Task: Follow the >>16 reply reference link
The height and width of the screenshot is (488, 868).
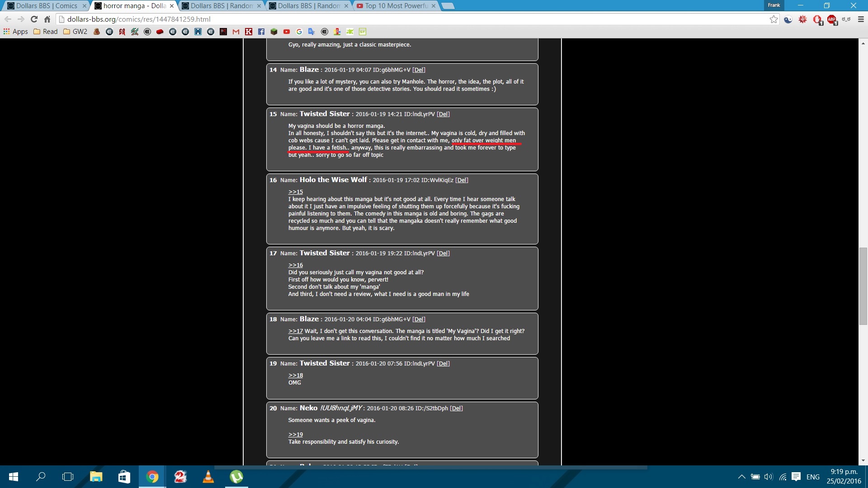Action: coord(296,265)
